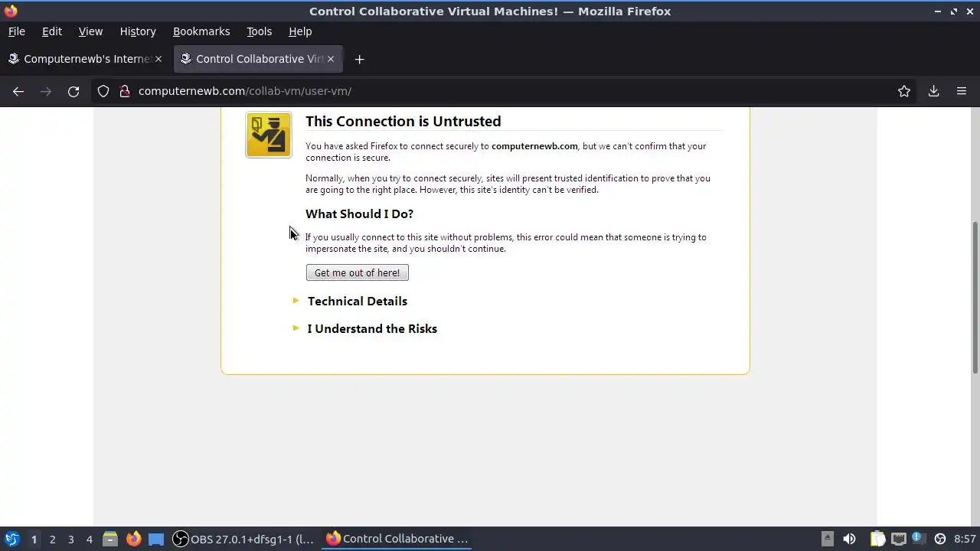Focus Control Collaborative Firefox taskbar window

397,539
